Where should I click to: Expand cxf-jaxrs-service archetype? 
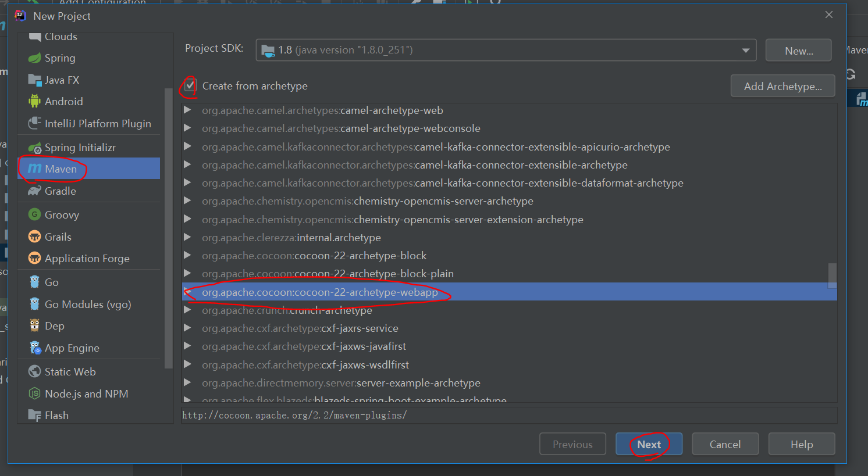(187, 328)
